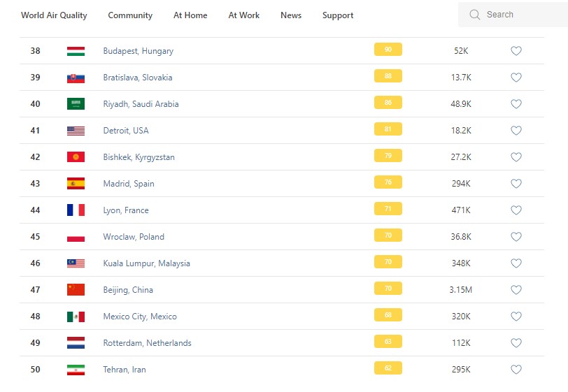568x392 pixels.
Task: Open the Support page
Action: 338,15
